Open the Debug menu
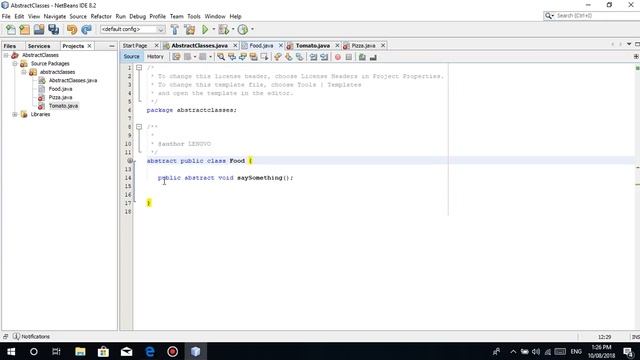The height and width of the screenshot is (360, 640). coord(138,16)
